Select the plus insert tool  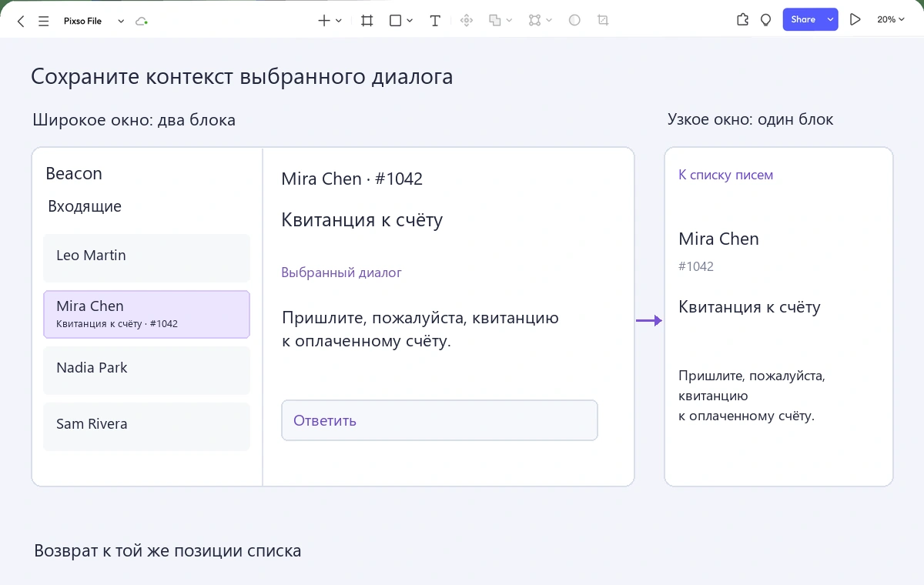tap(324, 21)
